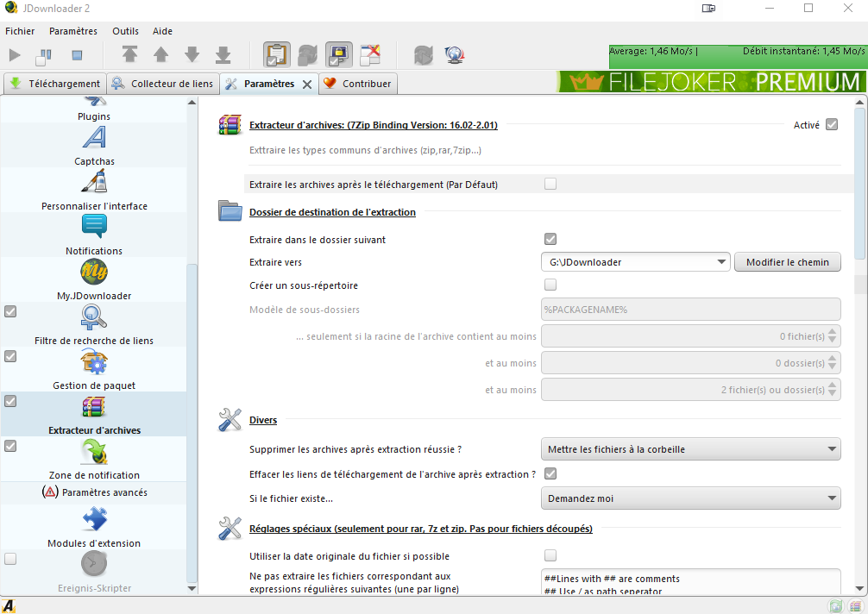
Task: Open Notifications settings panel
Action: 94,235
